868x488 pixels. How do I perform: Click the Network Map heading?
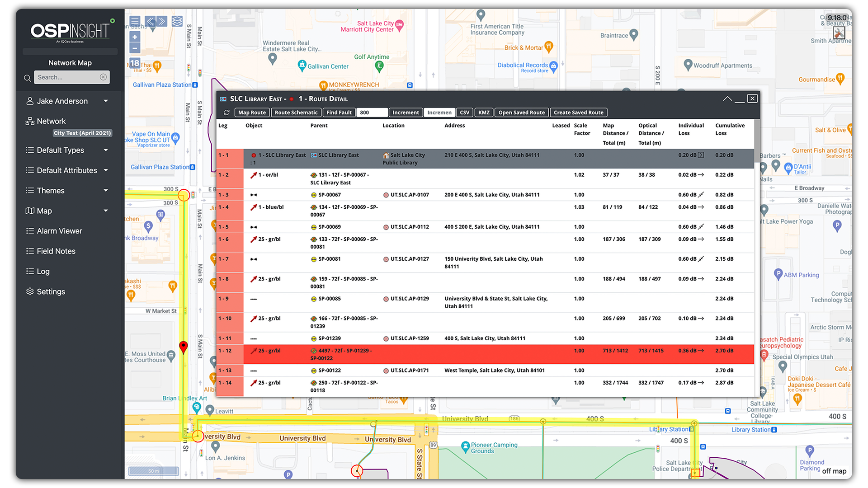click(x=70, y=63)
